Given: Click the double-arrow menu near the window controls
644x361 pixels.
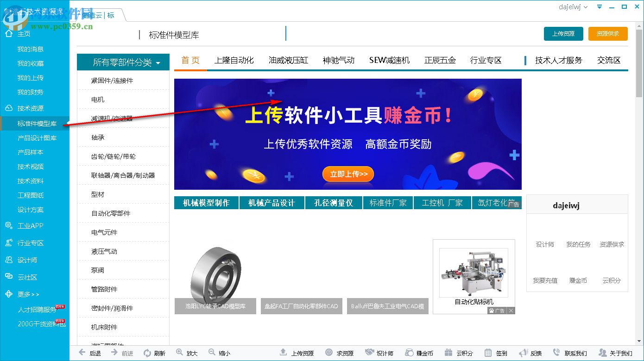Looking at the screenshot, I should (x=599, y=6).
